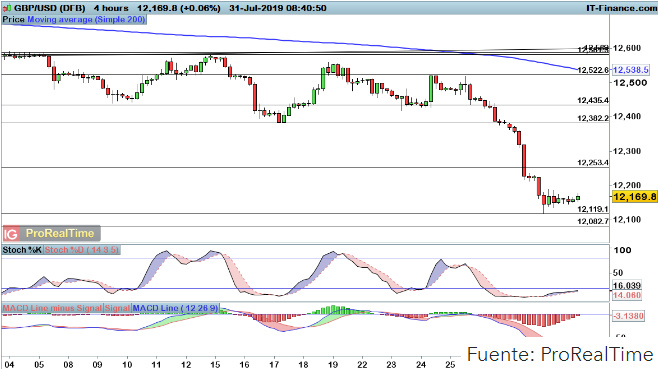The height and width of the screenshot is (369, 658).
Task: Click the IG logo icon
Action: tap(11, 233)
